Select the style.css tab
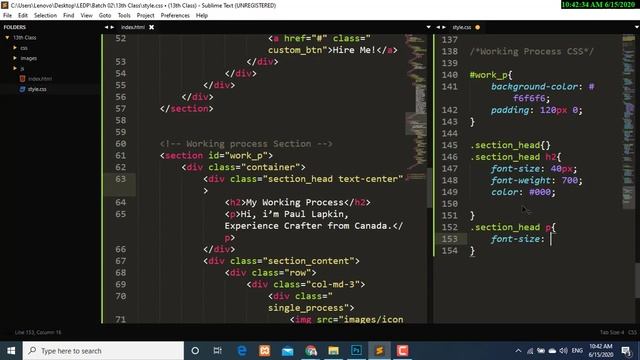This screenshot has height=360, width=640. tap(462, 27)
